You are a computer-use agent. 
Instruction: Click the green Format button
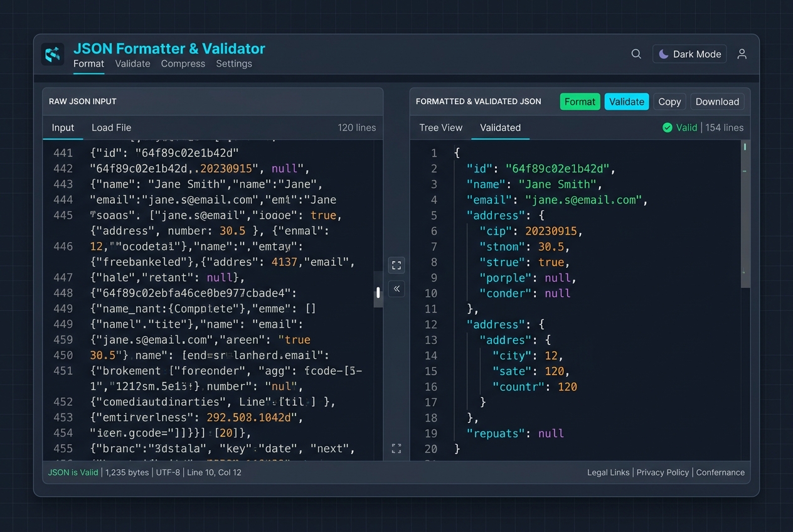580,102
